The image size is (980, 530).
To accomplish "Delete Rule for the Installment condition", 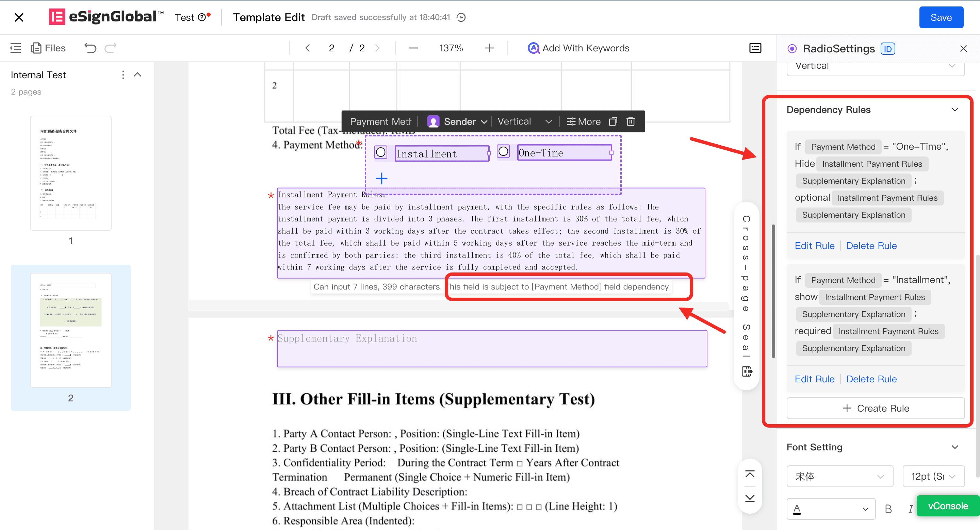I will point(871,379).
